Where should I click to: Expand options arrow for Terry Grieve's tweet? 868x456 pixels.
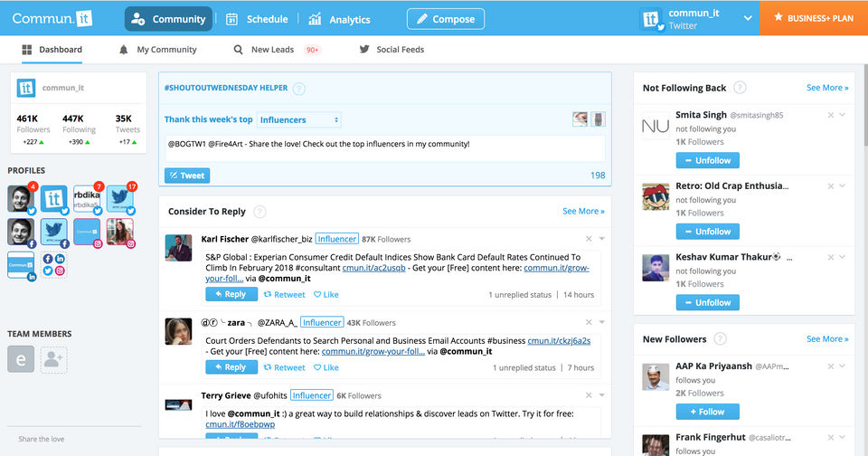click(x=602, y=395)
